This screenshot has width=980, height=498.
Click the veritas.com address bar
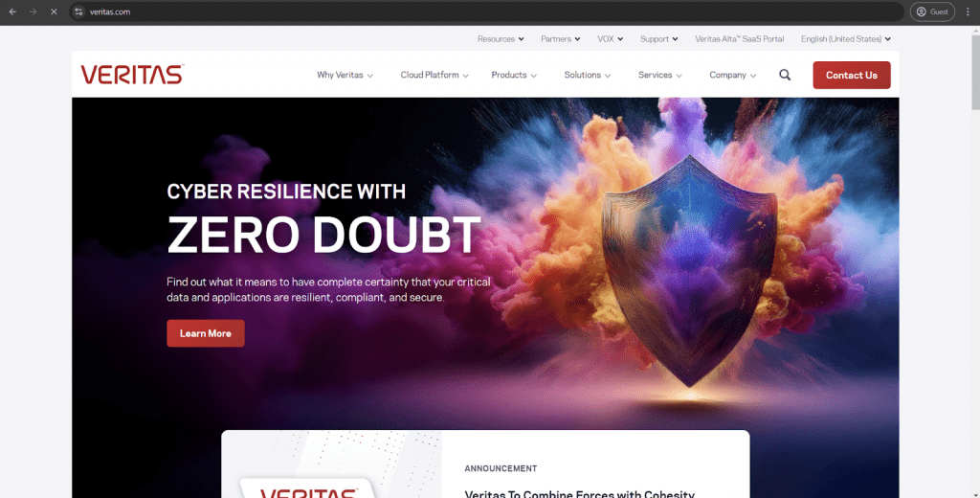point(487,11)
